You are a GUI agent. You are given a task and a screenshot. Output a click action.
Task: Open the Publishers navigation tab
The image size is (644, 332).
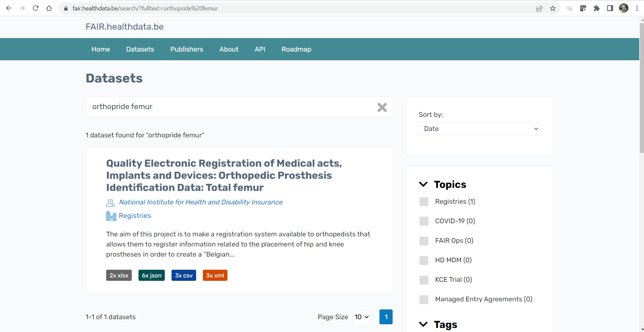pos(187,49)
